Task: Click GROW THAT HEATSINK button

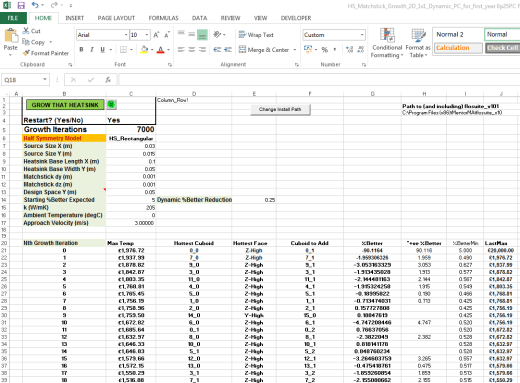Action: click(x=65, y=105)
